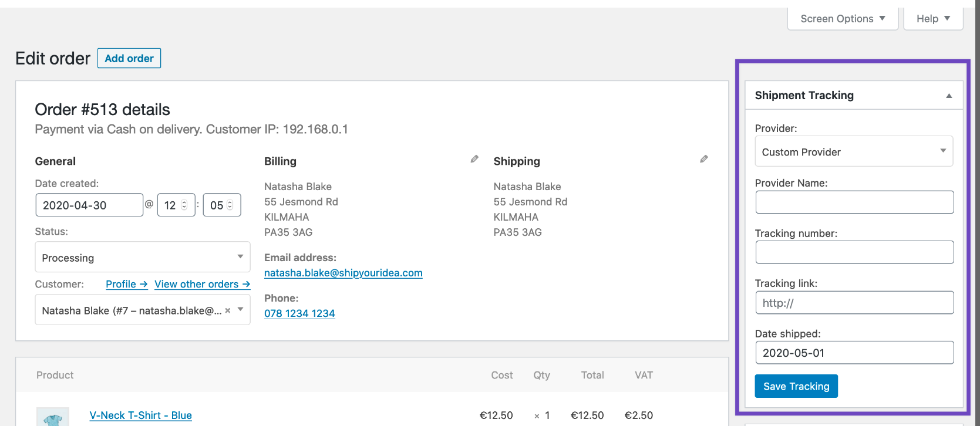Adjust the order hour stepper
The width and height of the screenshot is (980, 426).
click(184, 205)
